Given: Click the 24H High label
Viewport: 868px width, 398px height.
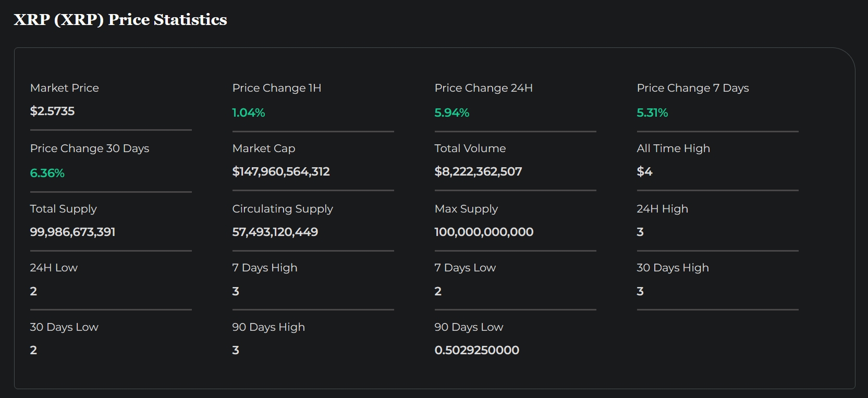Looking at the screenshot, I should (662, 209).
